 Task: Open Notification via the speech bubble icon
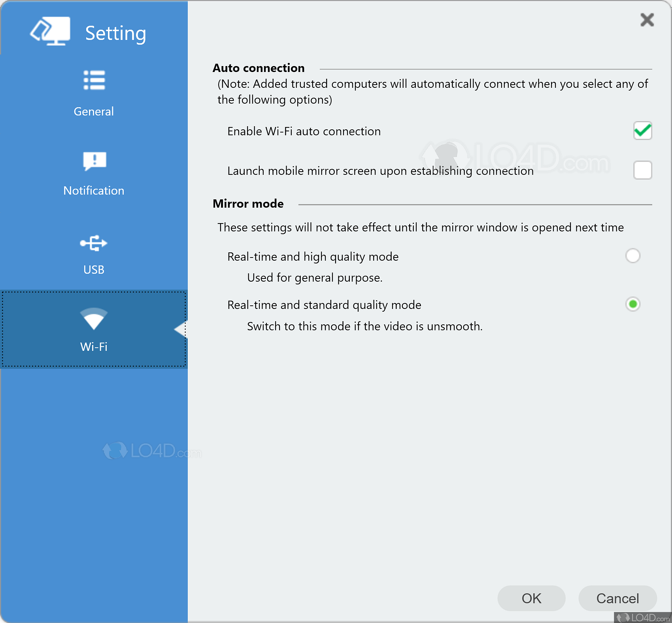pyautogui.click(x=94, y=161)
